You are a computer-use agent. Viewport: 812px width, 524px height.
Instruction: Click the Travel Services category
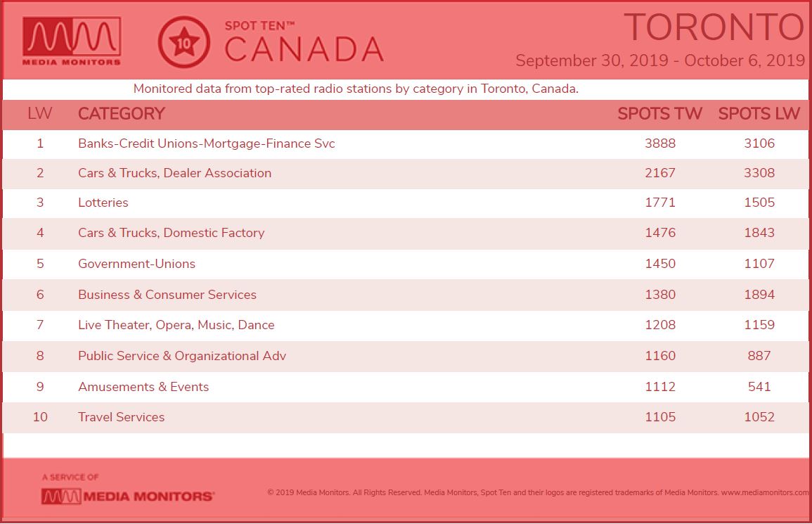[x=121, y=417]
